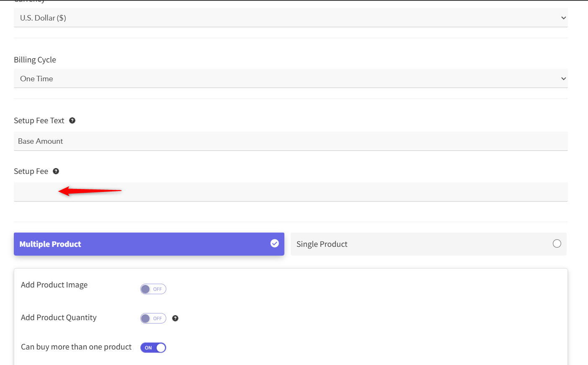Click the Multiple Product checkmark icon

pos(275,243)
